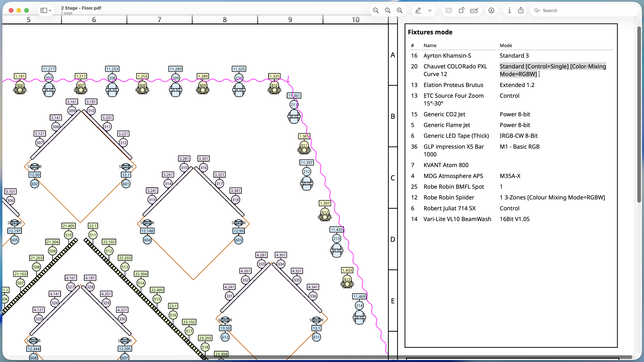Click the green full-screen window button
Screen dimensions: 644x362
point(26,10)
